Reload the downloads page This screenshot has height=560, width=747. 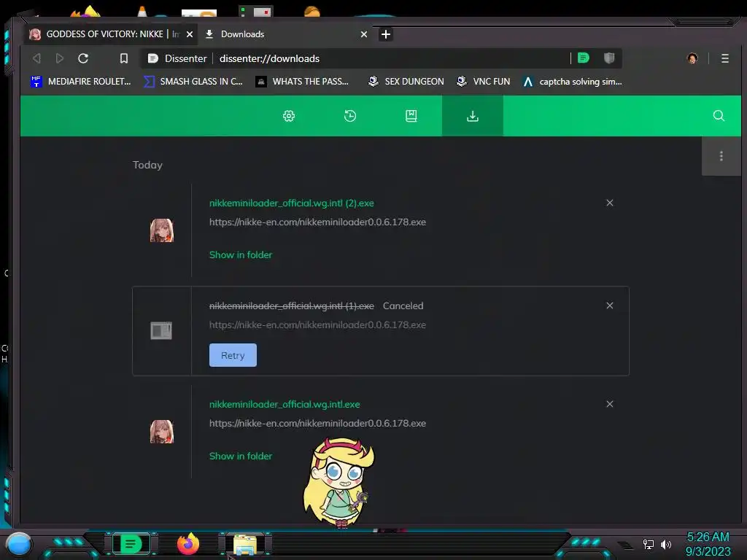point(83,58)
